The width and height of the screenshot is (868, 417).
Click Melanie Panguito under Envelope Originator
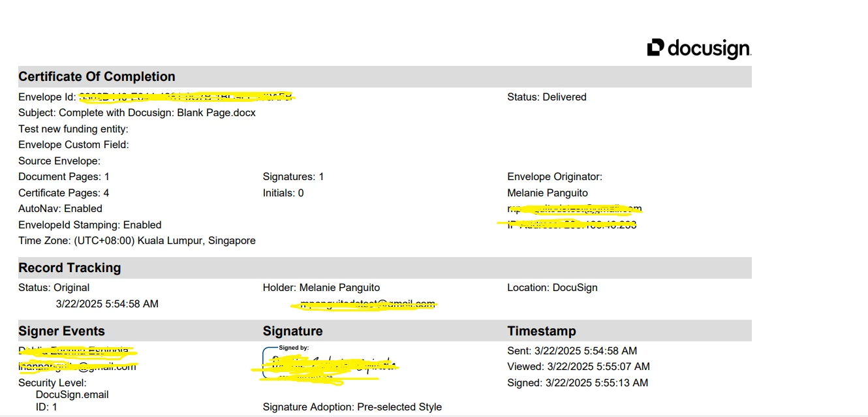(x=548, y=193)
